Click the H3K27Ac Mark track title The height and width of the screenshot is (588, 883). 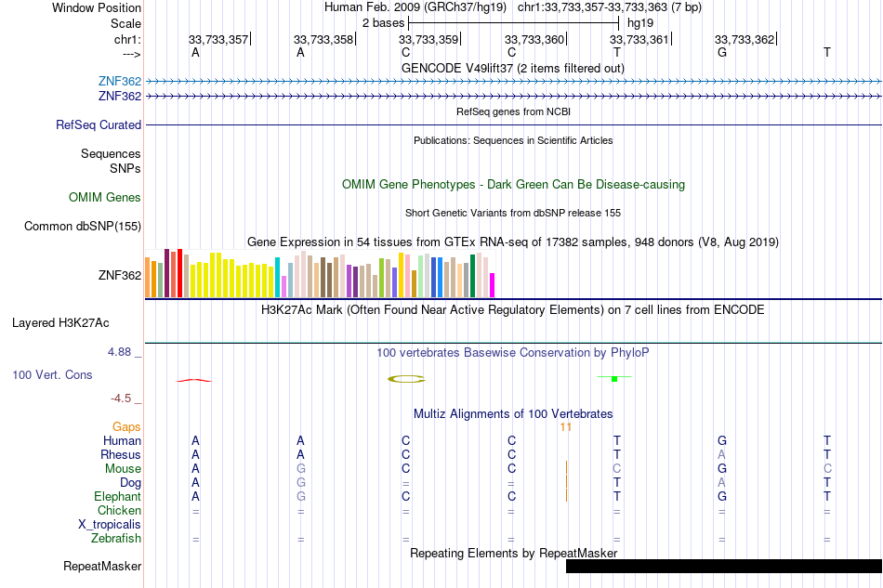[513, 310]
